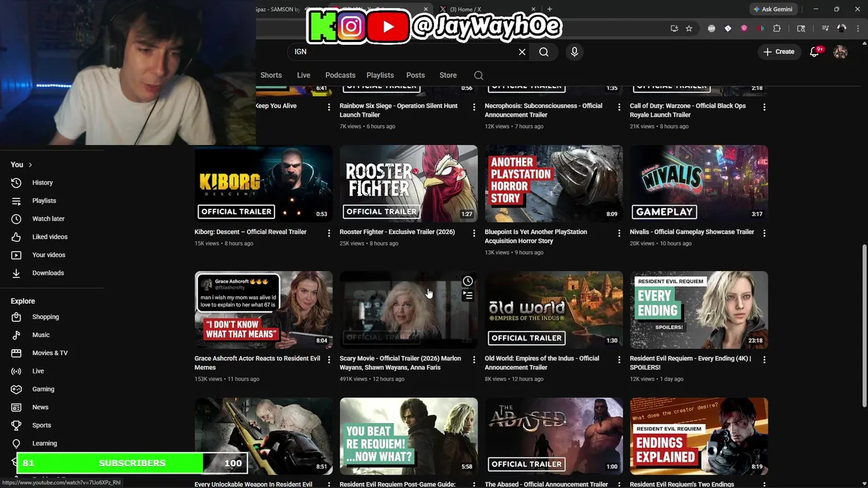Open the Another PlayStation Horror Story thumbnail

[x=554, y=184]
